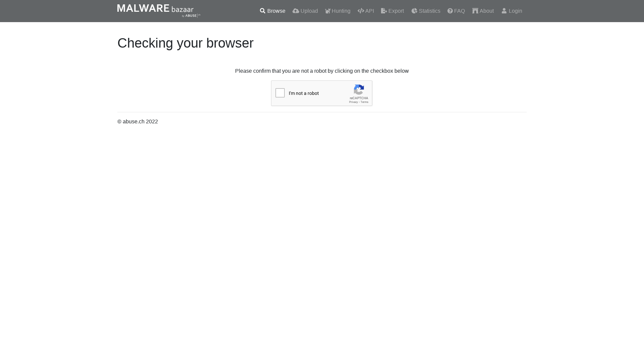Click the person icon next to Login

pos(504,11)
